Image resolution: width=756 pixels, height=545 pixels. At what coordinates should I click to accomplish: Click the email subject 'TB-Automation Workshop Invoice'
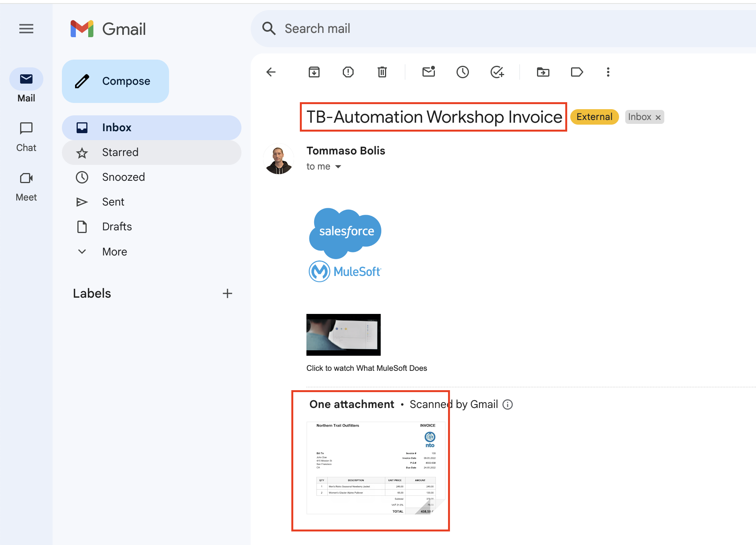434,117
